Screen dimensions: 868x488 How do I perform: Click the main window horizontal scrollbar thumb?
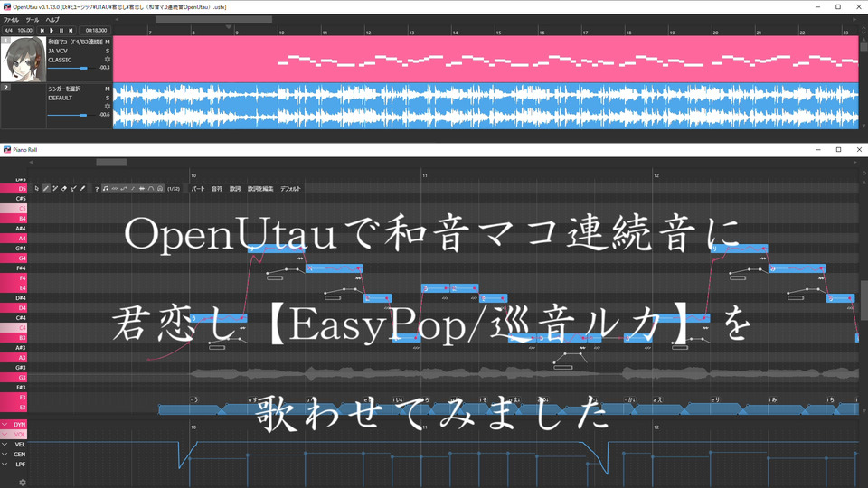(x=213, y=19)
